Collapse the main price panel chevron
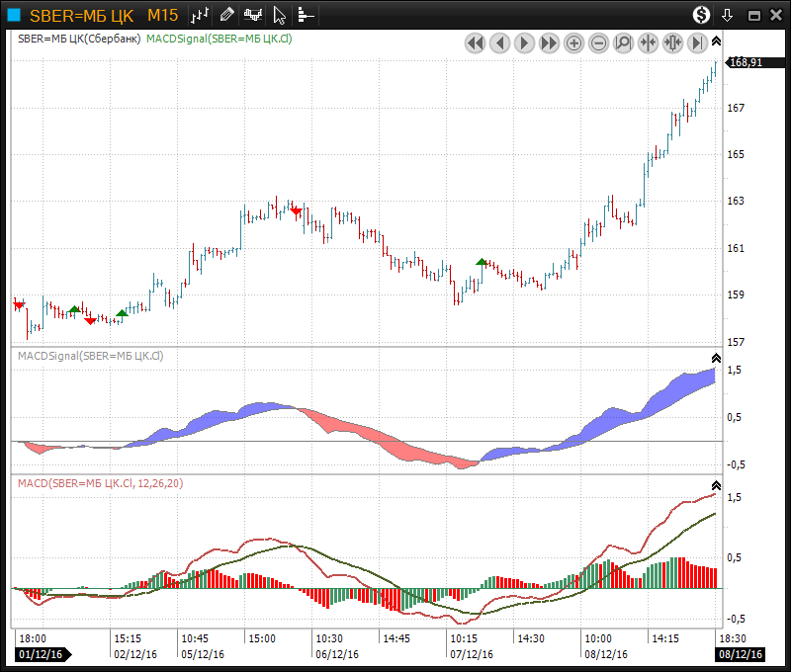The height and width of the screenshot is (672, 791). [x=717, y=41]
